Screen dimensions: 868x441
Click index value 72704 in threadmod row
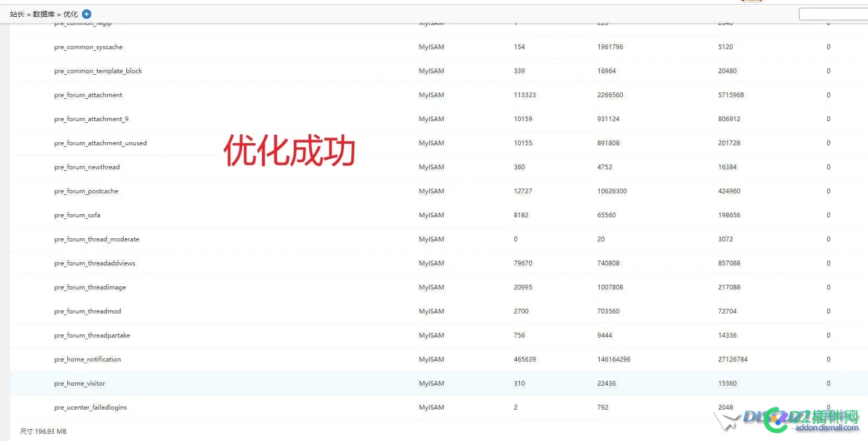point(727,311)
